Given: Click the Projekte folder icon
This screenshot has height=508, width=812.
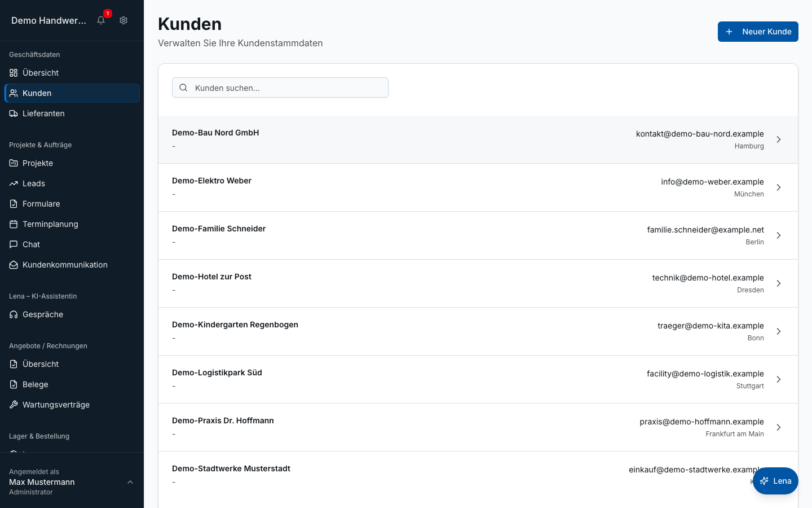Looking at the screenshot, I should pos(14,163).
